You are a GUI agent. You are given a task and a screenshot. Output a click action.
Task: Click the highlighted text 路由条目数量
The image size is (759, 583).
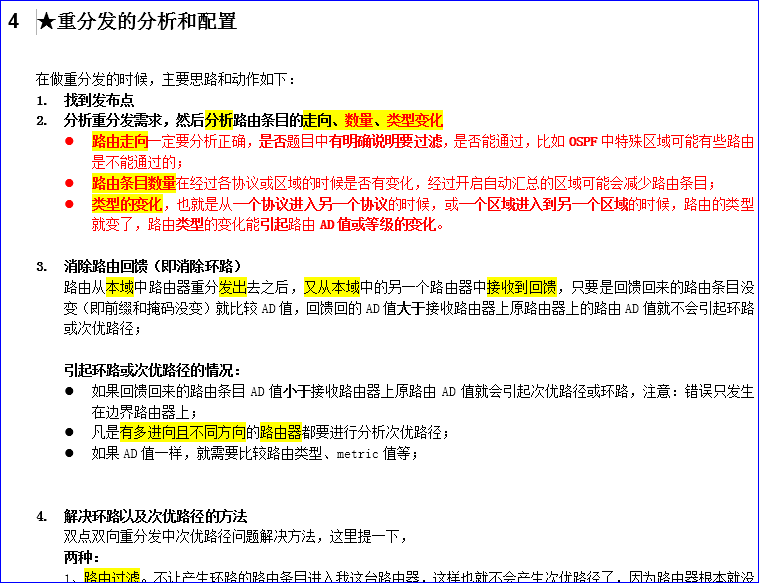(x=133, y=183)
